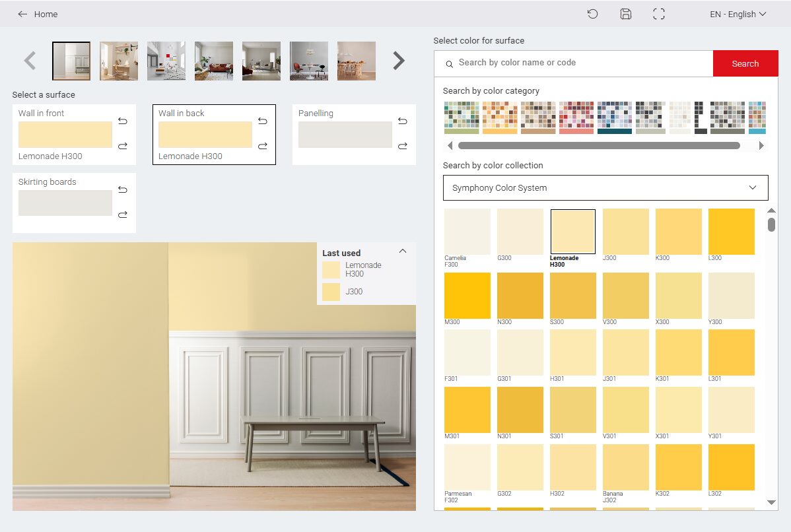Undo color on Wall in front
Screen dimensions: 791x532
click(123, 121)
